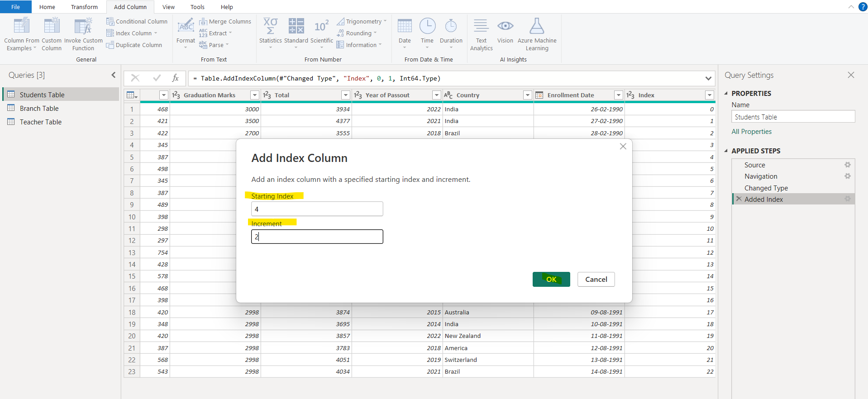Screen dimensions: 868x399
Task: Click the Vision AI Insights icon
Action: (x=505, y=26)
